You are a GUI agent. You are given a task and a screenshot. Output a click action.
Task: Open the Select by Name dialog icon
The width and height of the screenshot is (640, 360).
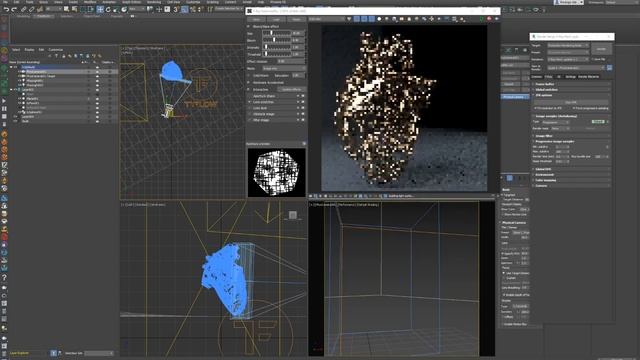(74, 9)
